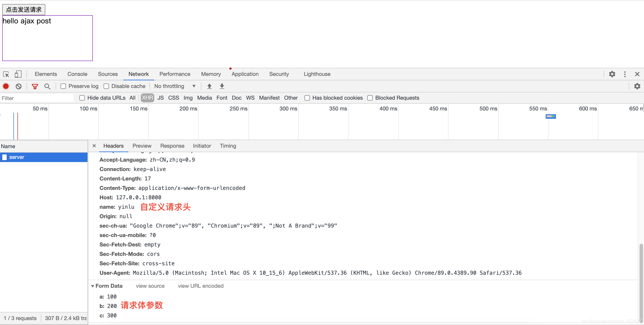Click the Name column header

44,146
